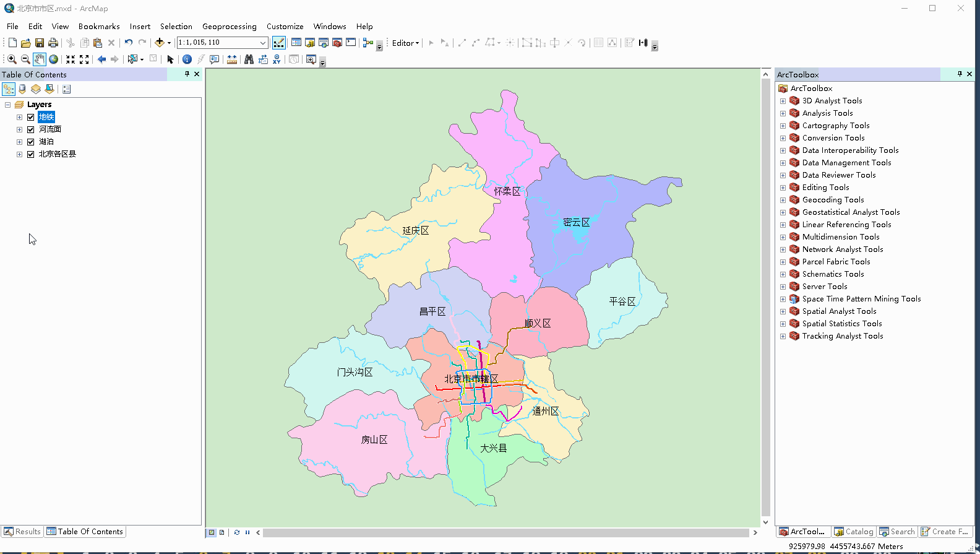This screenshot has height=554, width=980.
Task: Click the Full Extent globe icon
Action: pos(54,59)
